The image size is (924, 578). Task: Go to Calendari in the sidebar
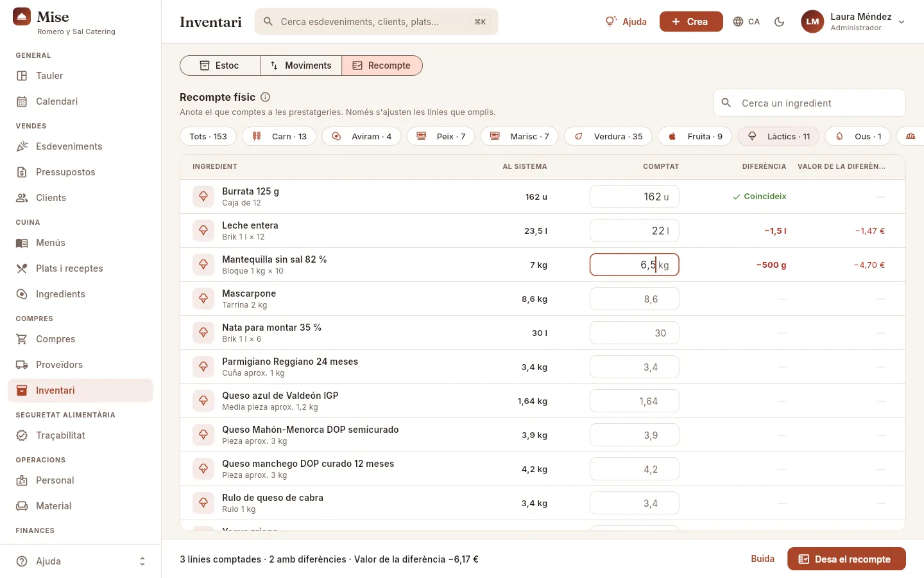(81, 101)
